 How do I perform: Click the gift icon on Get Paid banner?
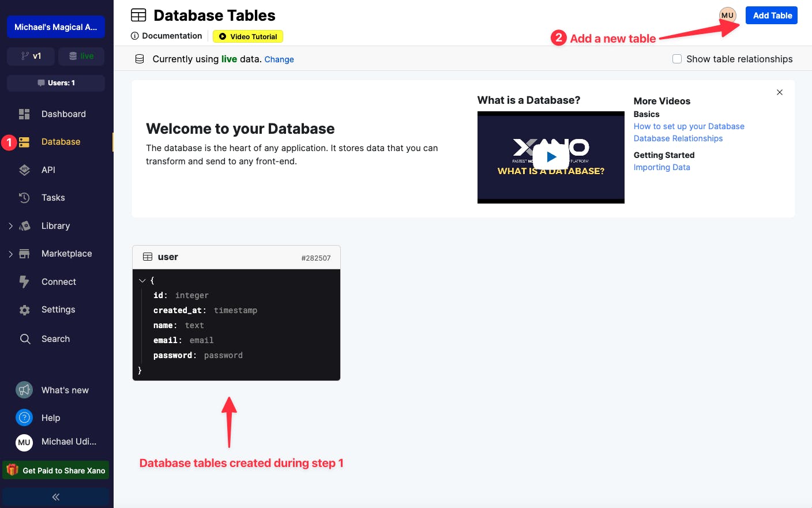click(x=13, y=470)
